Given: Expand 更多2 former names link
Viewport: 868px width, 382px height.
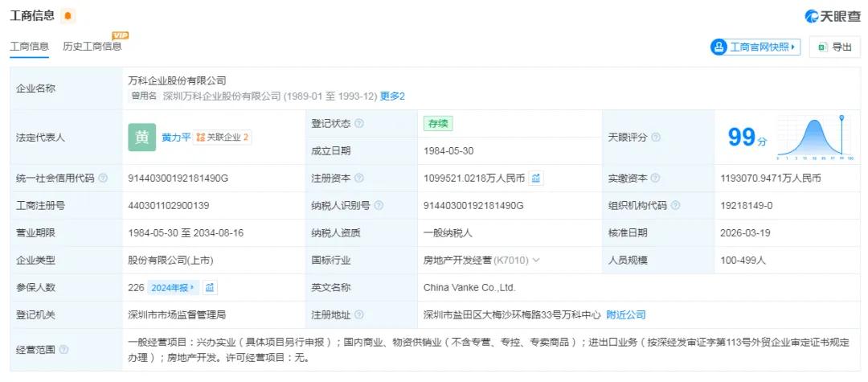Looking at the screenshot, I should pos(392,97).
